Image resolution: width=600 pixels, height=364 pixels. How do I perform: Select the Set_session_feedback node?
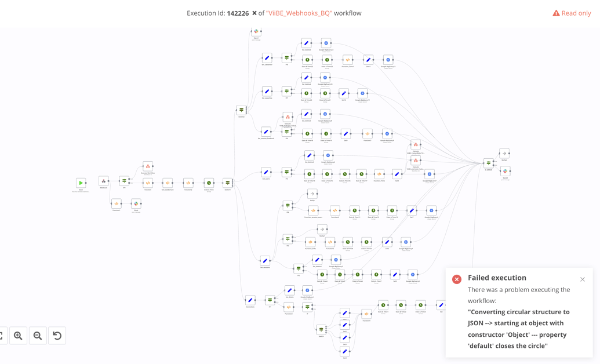(266, 132)
